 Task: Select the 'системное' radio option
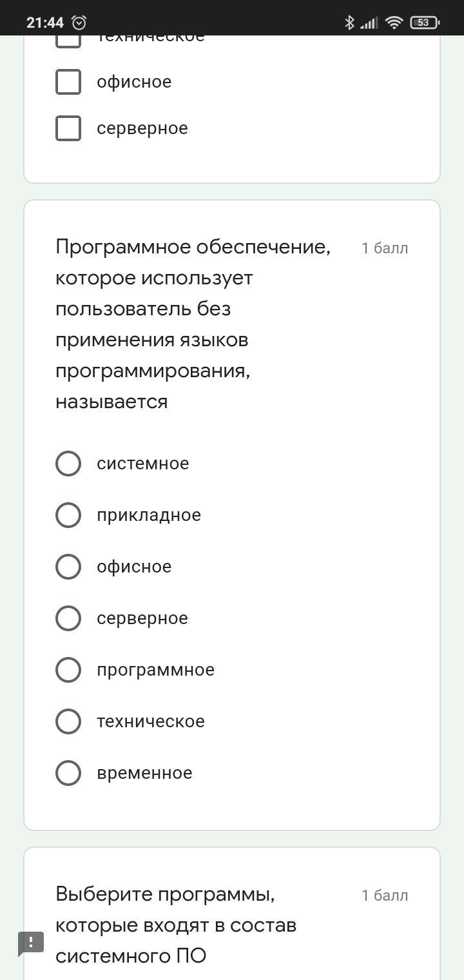pos(68,464)
